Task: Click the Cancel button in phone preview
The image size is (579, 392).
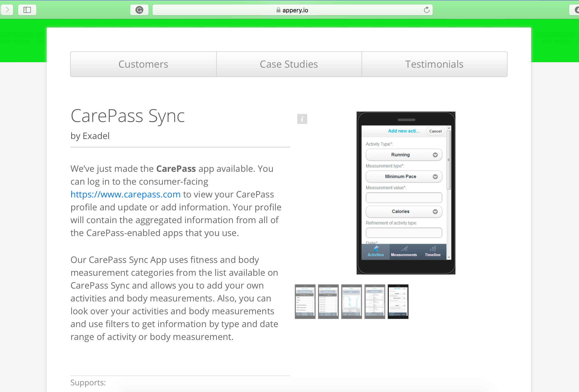Action: tap(435, 131)
